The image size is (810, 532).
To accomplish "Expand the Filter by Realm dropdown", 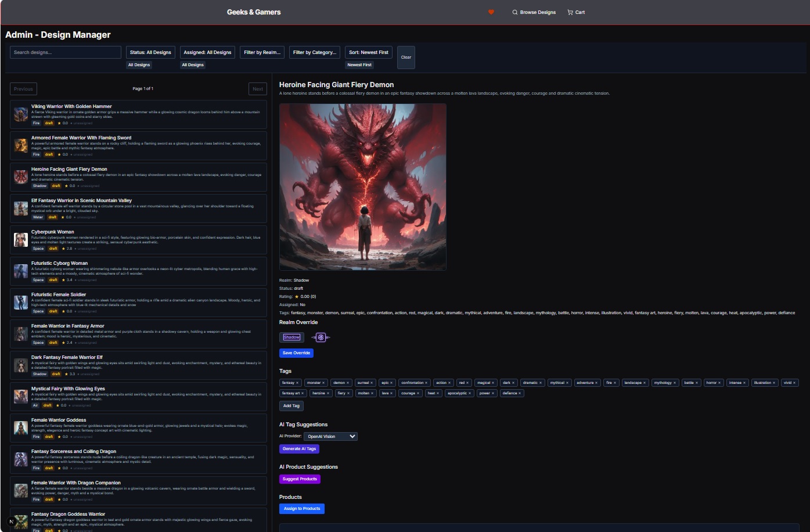I will point(262,52).
